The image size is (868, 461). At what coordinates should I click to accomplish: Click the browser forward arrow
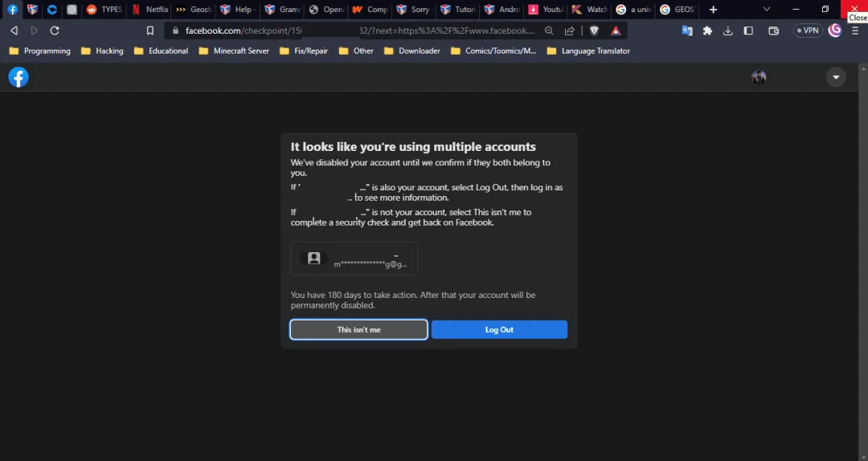tap(35, 31)
